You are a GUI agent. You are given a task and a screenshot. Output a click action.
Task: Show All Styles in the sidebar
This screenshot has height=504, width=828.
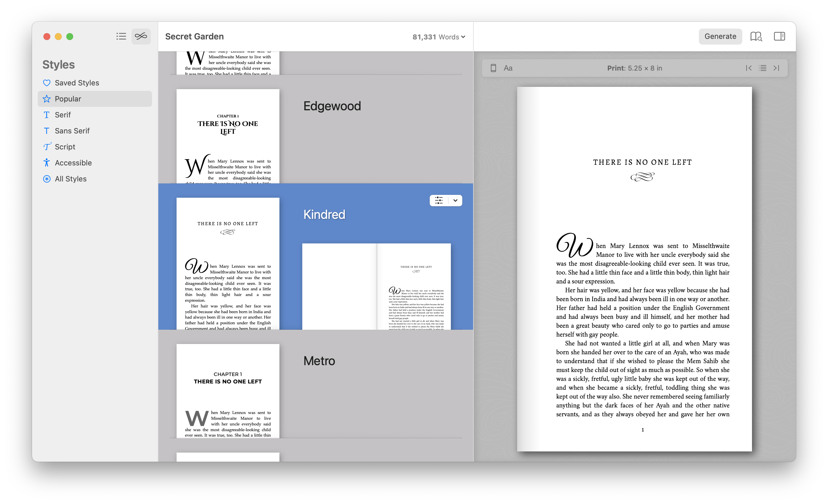[x=71, y=179]
